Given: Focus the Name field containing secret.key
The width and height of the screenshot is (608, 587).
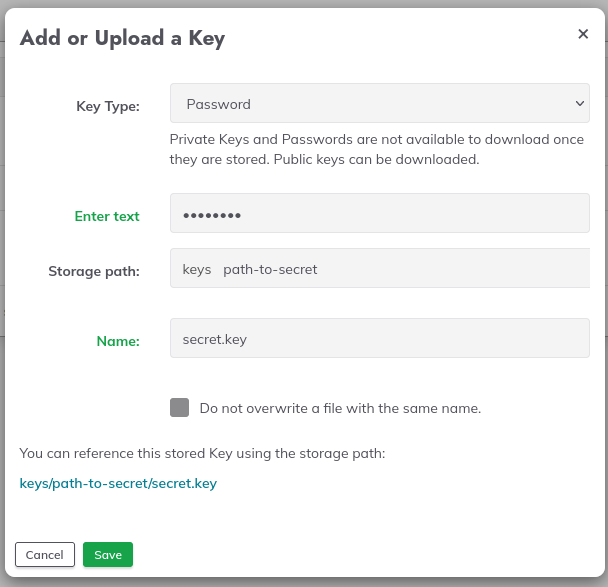Looking at the screenshot, I should click(380, 338).
